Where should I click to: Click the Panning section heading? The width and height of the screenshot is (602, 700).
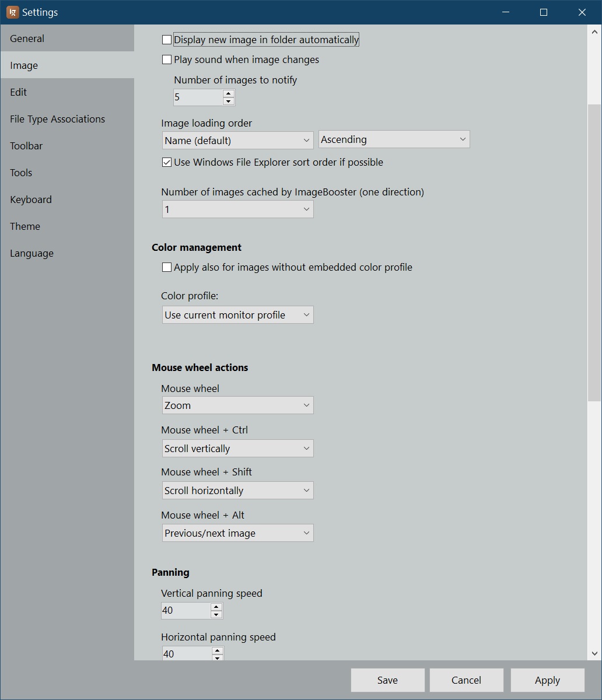[x=170, y=572]
